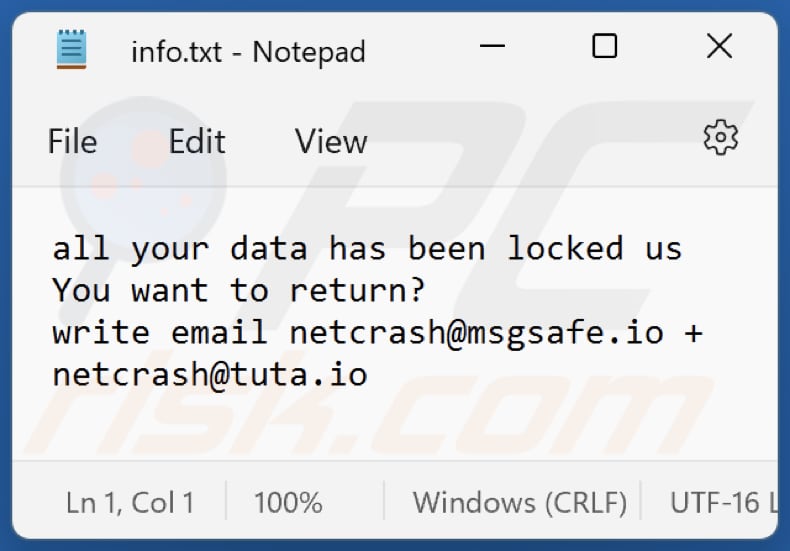The width and height of the screenshot is (790, 551).
Task: Click the '+' sign after msgsafe.io
Action: [693, 332]
